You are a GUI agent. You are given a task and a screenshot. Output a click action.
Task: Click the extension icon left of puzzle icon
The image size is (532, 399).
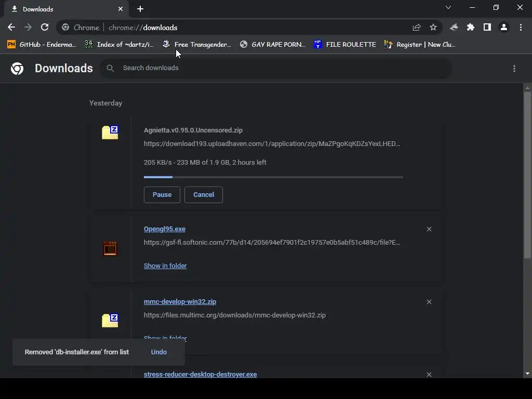[454, 28]
